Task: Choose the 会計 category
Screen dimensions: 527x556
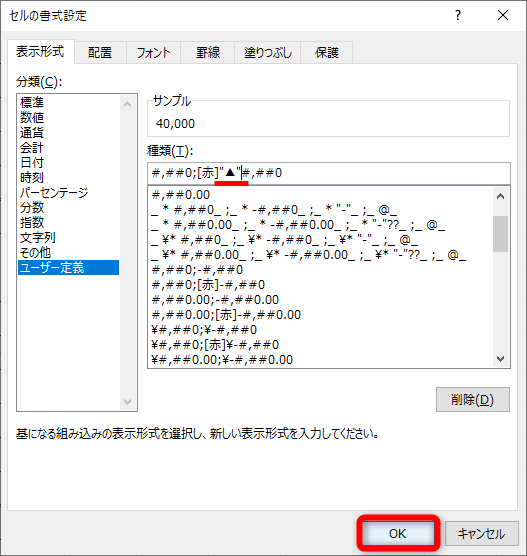Action: pos(68,148)
